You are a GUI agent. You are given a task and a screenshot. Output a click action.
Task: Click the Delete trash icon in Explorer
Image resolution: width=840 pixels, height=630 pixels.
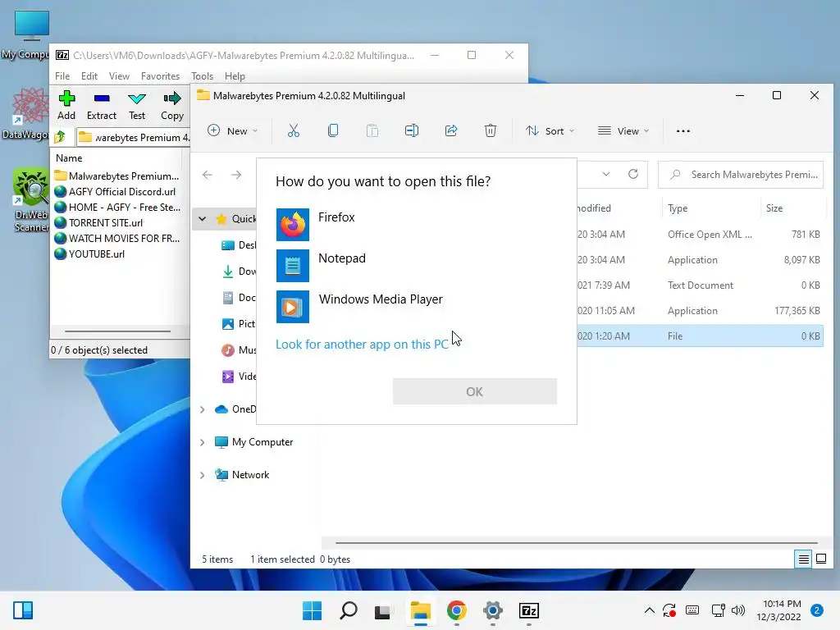[491, 130]
